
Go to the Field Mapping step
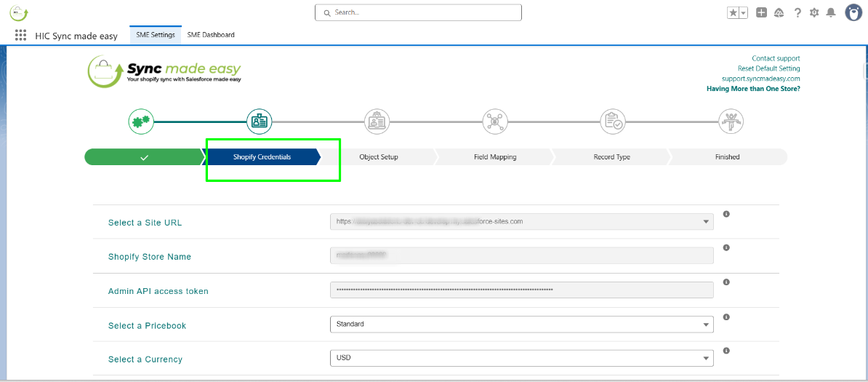pyautogui.click(x=495, y=157)
